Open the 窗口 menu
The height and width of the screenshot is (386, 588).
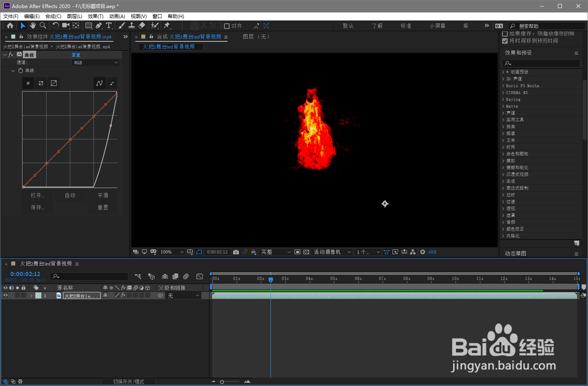157,16
